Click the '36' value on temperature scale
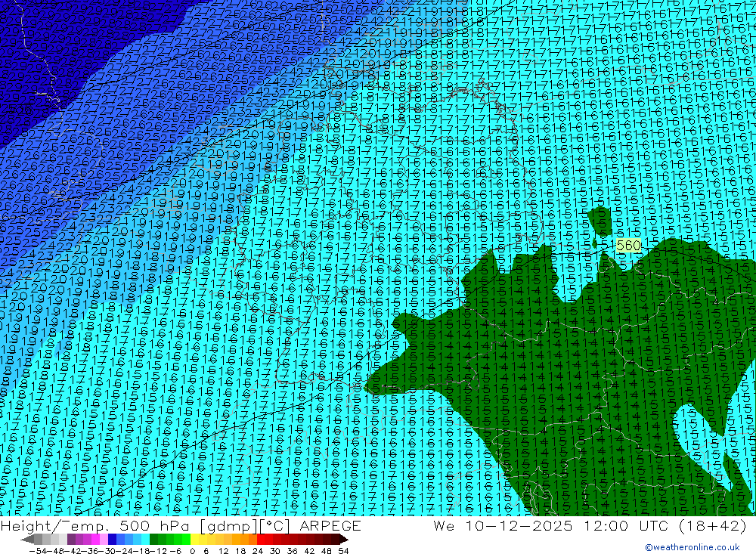The image size is (756, 554). (292, 551)
